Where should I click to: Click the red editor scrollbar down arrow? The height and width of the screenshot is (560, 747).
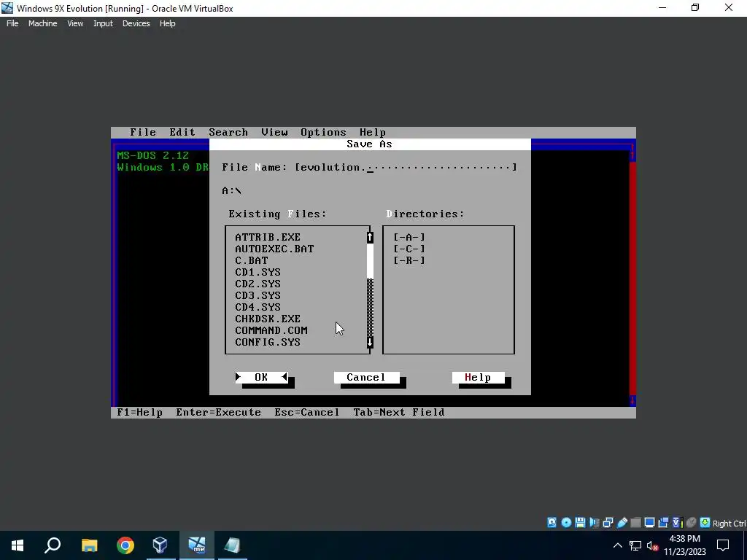[632, 400]
